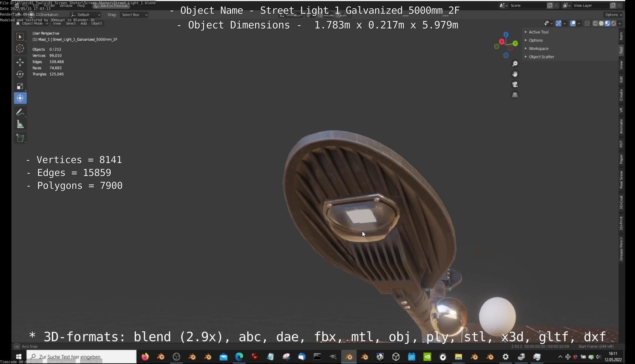Click the blue Z axis gizmo ball

pyautogui.click(x=506, y=35)
